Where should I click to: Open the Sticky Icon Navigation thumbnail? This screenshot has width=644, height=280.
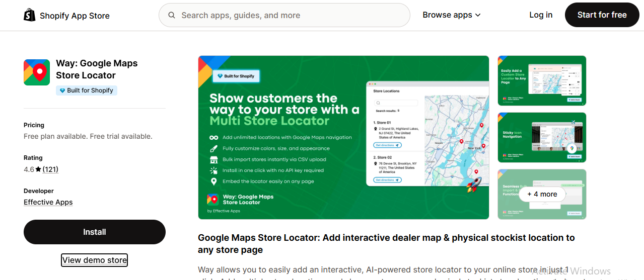point(542,137)
